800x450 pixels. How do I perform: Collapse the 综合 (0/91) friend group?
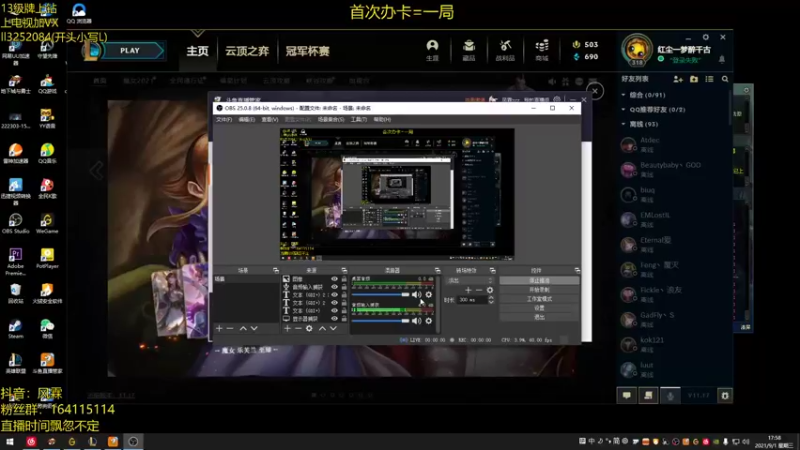(x=623, y=95)
